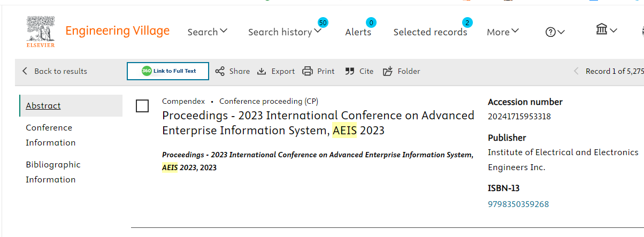Expand the Search dropdown menu
This screenshot has width=644, height=237.
point(208,32)
